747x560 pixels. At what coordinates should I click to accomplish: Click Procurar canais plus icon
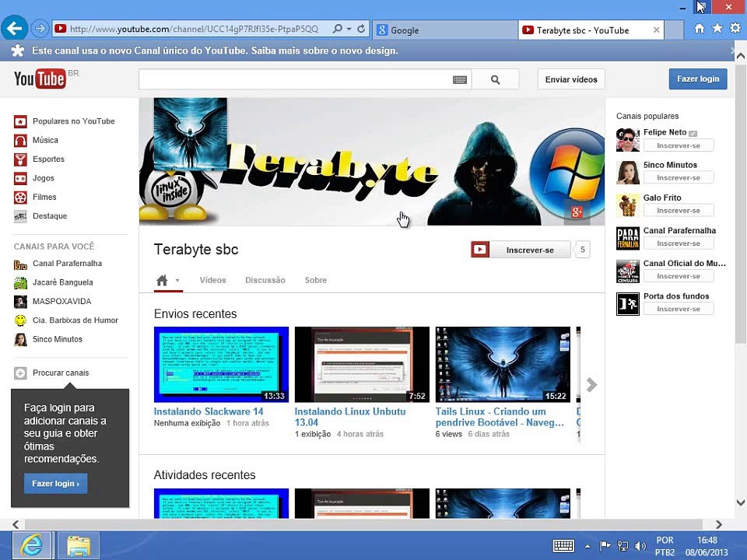(x=20, y=373)
